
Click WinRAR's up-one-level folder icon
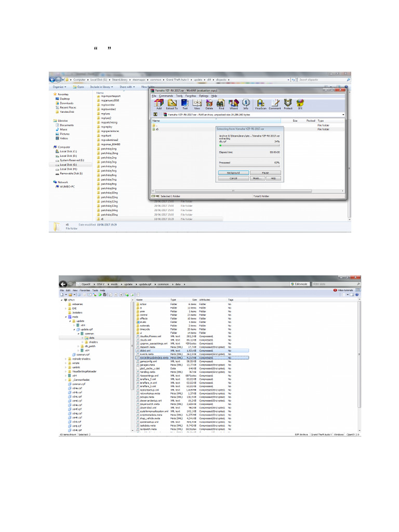pos(155,115)
